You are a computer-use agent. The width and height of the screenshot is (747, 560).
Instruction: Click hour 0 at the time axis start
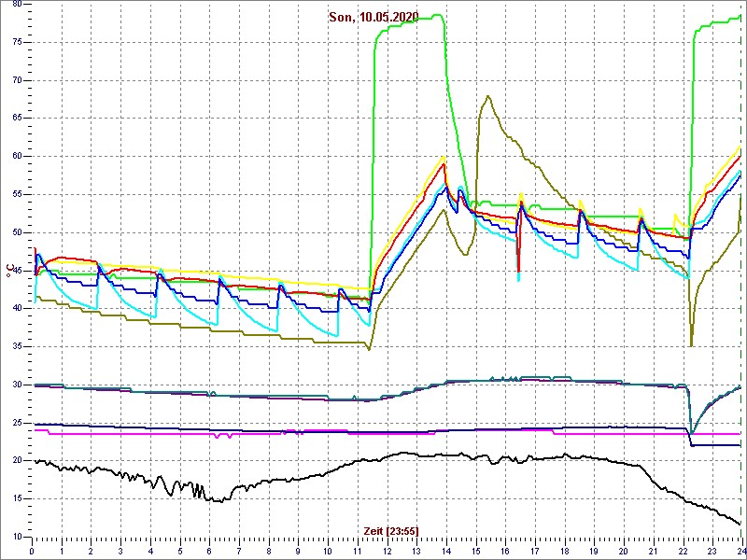(x=33, y=552)
